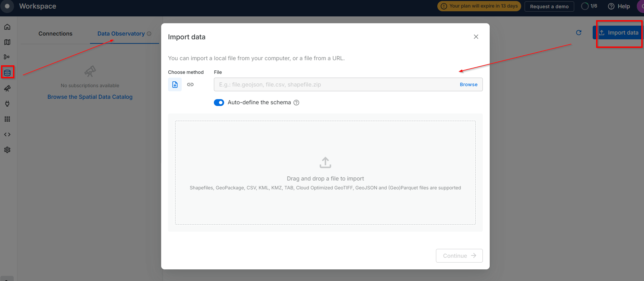Open the Maps icon in sidebar

point(7,42)
